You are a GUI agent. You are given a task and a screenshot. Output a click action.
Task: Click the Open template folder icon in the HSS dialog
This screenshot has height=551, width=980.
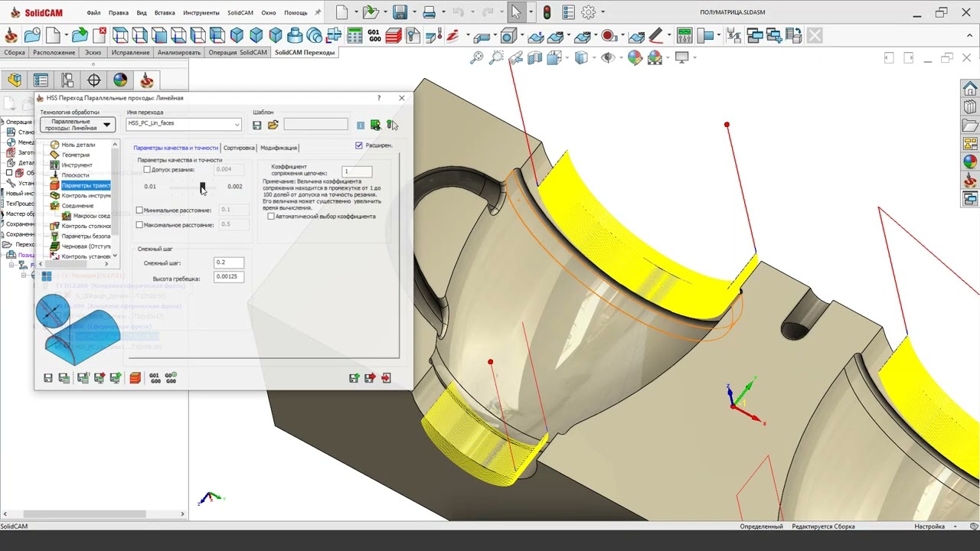click(x=273, y=125)
